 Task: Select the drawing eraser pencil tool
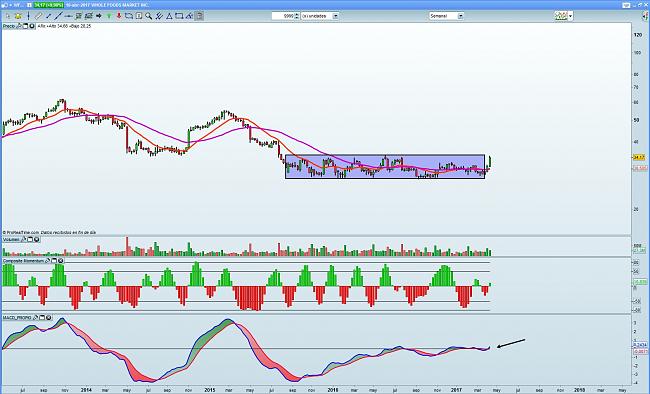tap(189, 16)
